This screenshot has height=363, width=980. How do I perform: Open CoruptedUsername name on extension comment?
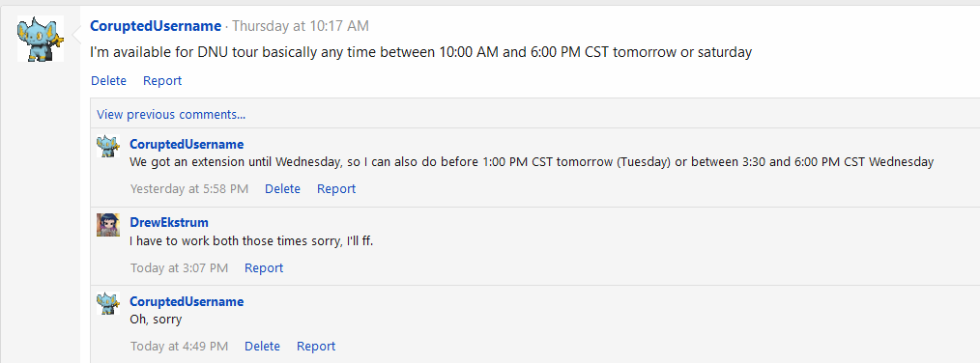187,144
